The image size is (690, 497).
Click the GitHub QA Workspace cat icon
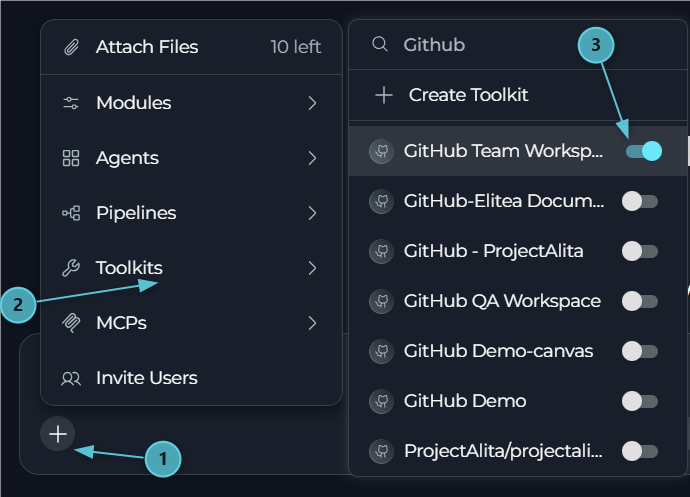381,302
